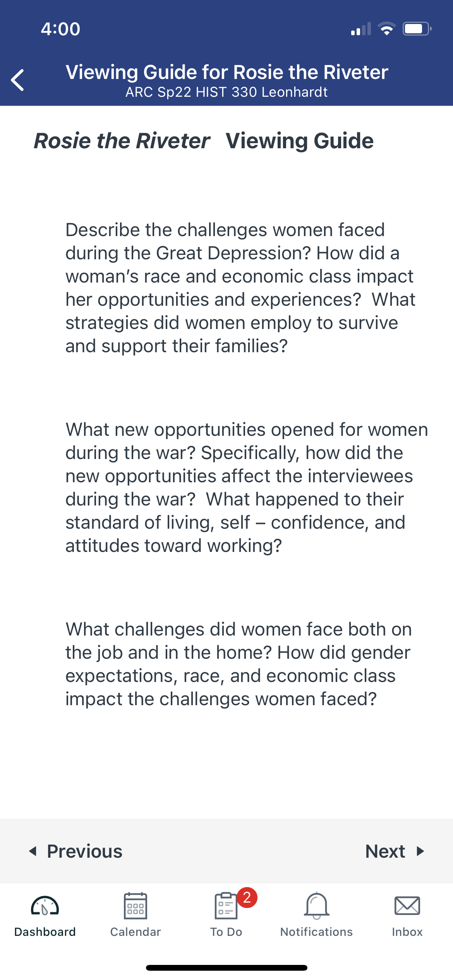Tap the Rosie the Riveter heading
Screen dimensions: 453x980
(204, 140)
